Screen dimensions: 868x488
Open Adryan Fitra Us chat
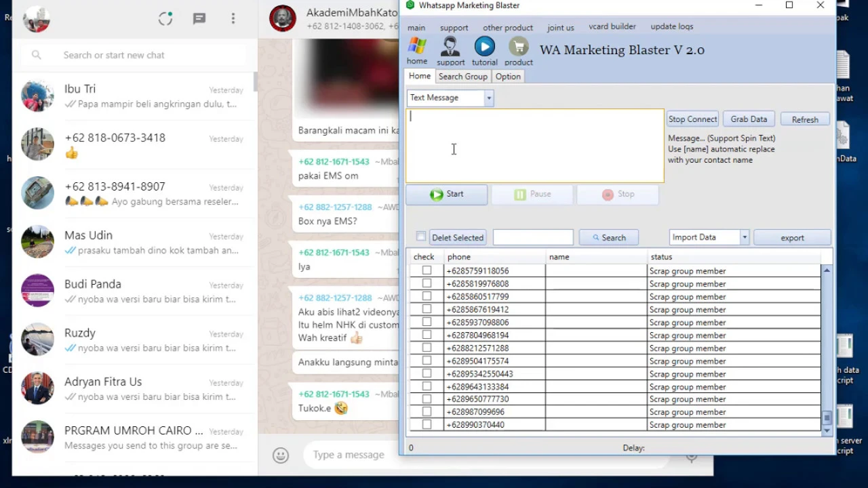point(134,388)
